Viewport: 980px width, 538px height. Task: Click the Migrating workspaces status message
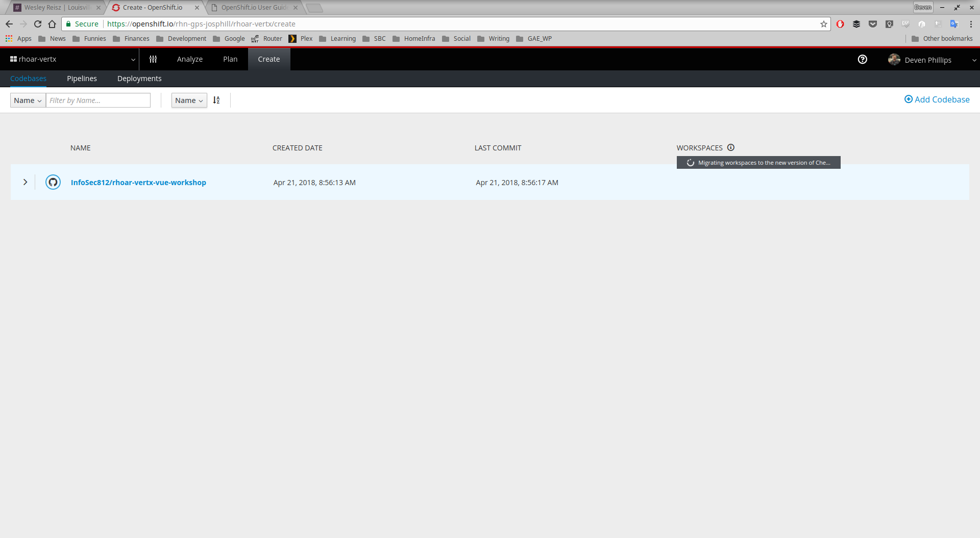758,163
